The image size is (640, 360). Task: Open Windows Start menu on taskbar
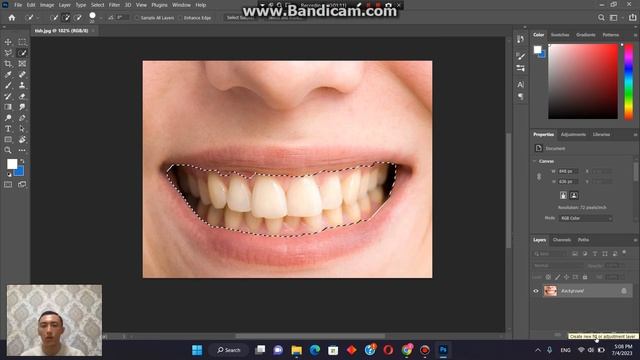pos(197,350)
